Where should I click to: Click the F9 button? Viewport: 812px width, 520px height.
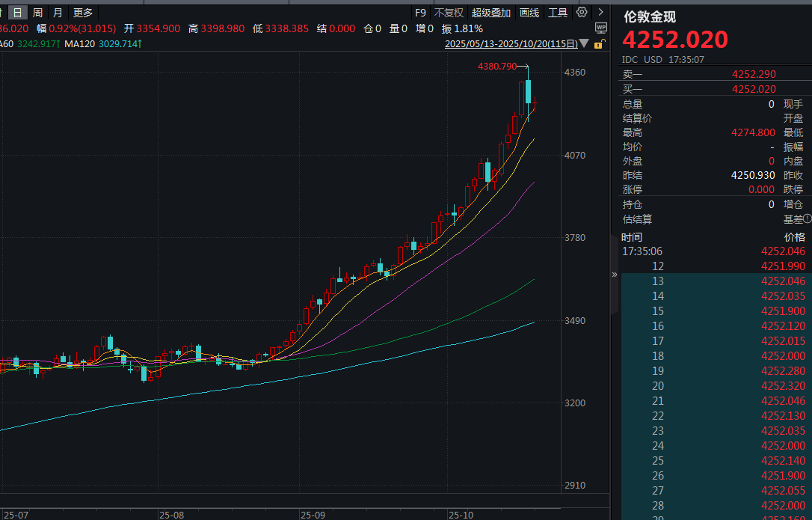pos(420,13)
